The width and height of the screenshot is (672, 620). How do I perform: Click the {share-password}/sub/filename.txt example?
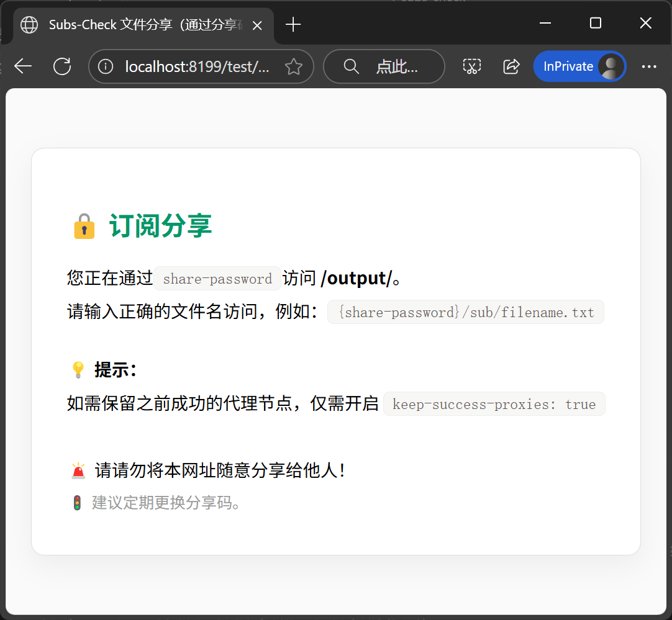[x=466, y=312]
